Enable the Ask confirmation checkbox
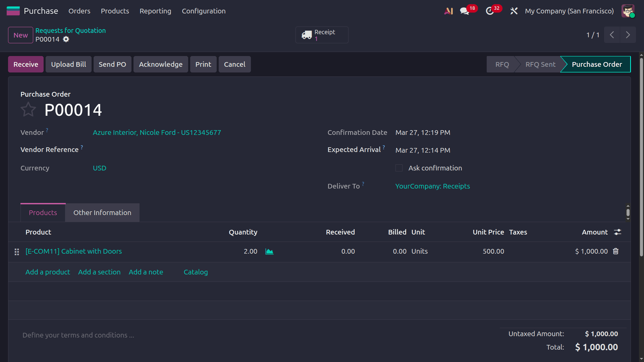Image resolution: width=644 pixels, height=362 pixels. (x=399, y=168)
